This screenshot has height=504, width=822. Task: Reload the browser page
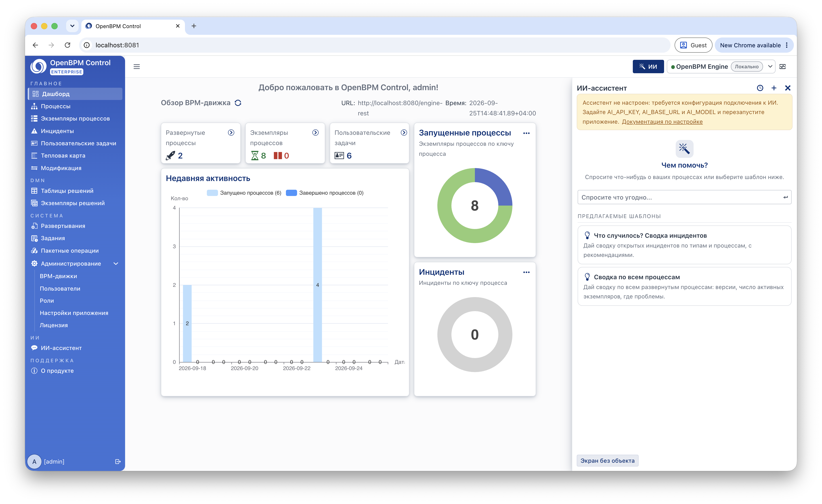(67, 45)
